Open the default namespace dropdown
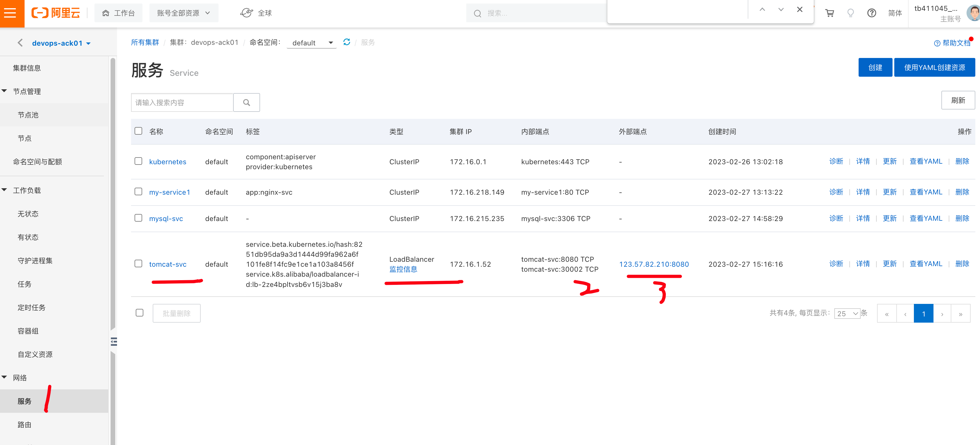 (312, 43)
